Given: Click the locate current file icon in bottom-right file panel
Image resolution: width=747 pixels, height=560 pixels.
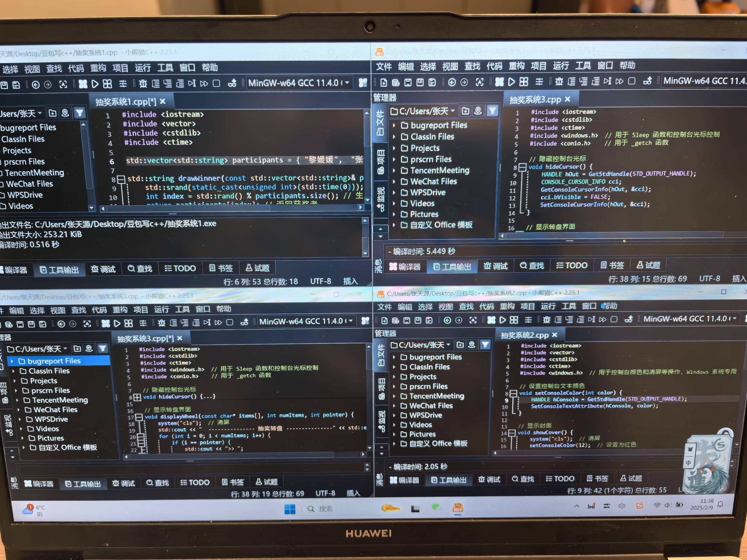Looking at the screenshot, I should click(472, 345).
